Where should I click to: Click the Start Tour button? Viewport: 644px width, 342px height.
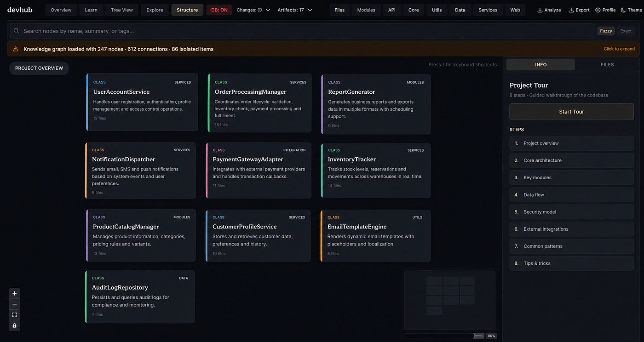571,112
